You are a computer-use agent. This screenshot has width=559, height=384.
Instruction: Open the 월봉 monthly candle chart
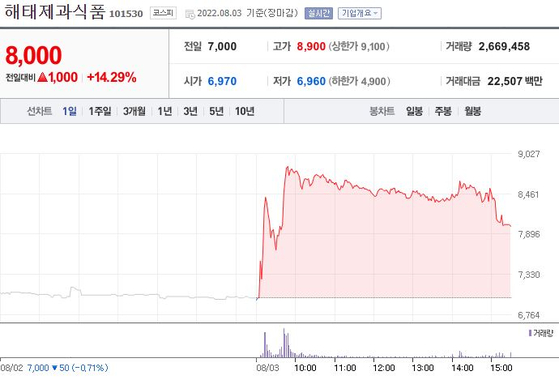pyautogui.click(x=473, y=111)
